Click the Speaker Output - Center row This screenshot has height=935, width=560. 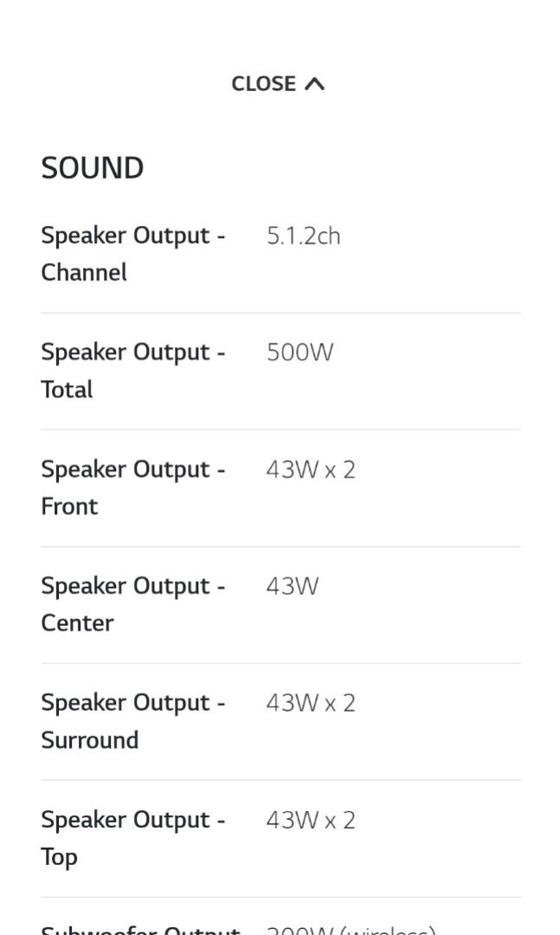point(132,603)
